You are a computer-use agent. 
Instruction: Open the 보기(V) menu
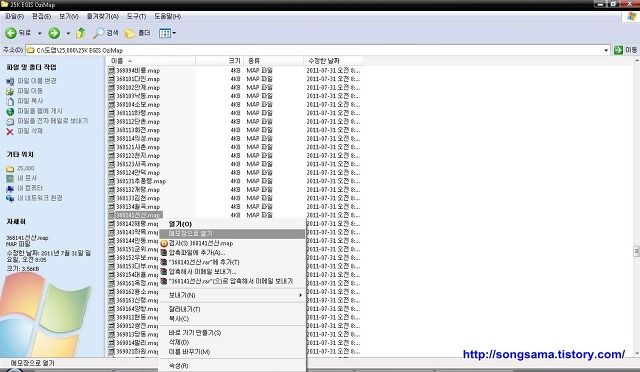(69, 16)
